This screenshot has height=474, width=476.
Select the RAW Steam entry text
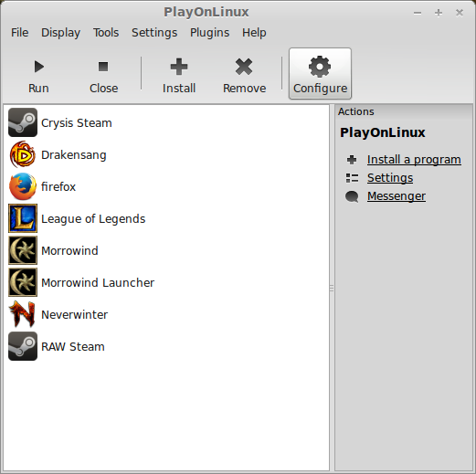(x=73, y=347)
